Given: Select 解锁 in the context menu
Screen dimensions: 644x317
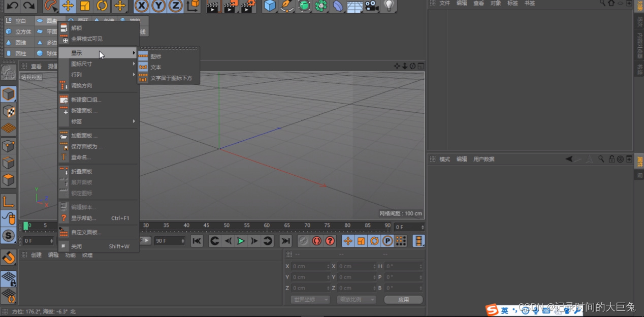Looking at the screenshot, I should [99, 28].
